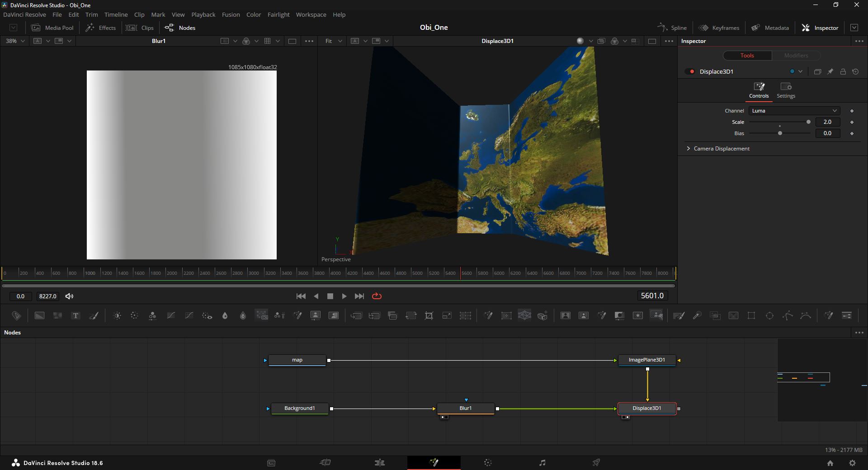Lock the Displace3D1 tool in Inspector

tap(843, 71)
